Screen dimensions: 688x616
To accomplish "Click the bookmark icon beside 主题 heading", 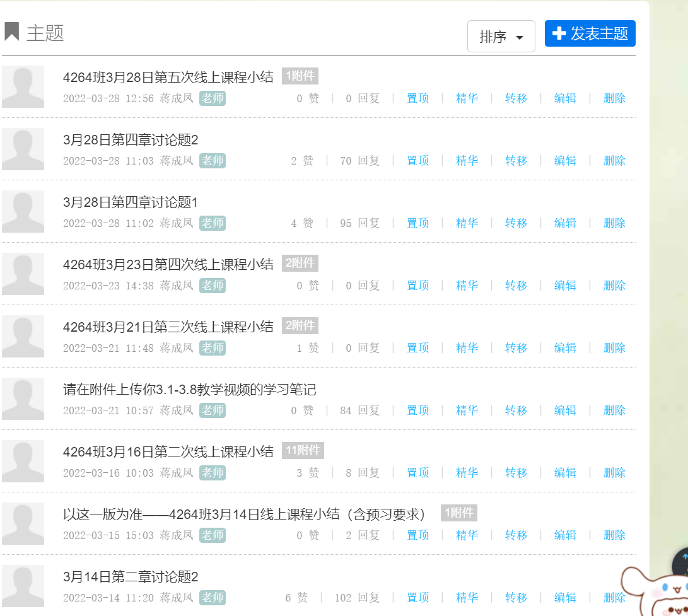I will tap(11, 32).
